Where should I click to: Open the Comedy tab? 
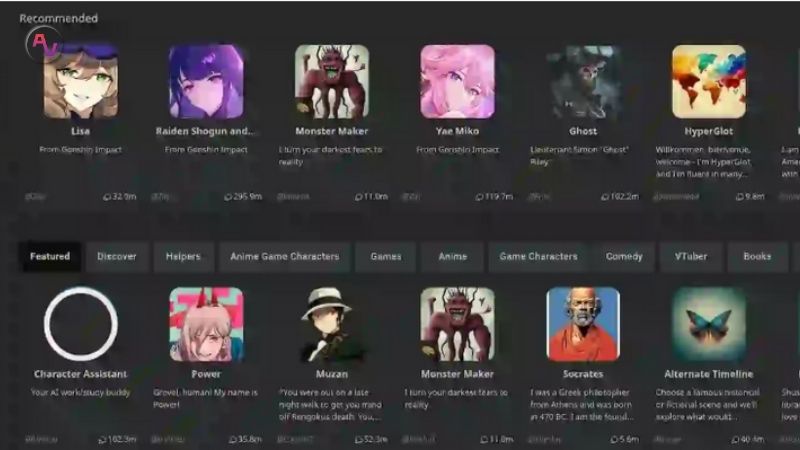point(624,257)
